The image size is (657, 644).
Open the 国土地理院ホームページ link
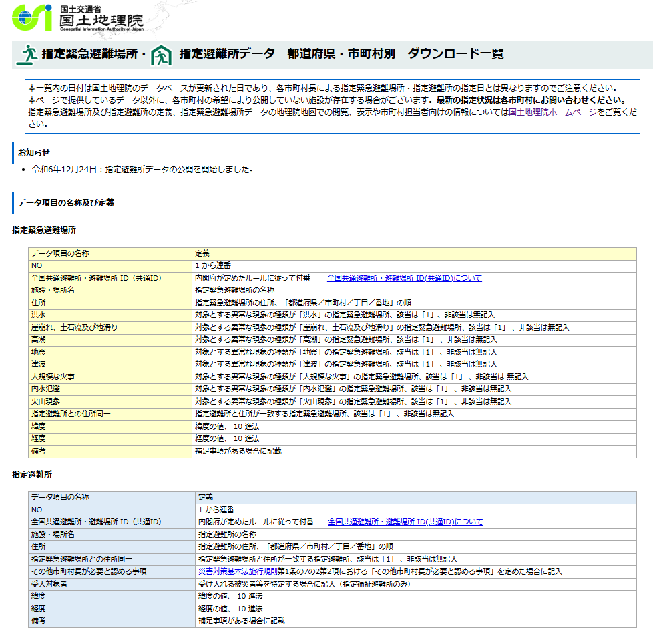tap(553, 112)
